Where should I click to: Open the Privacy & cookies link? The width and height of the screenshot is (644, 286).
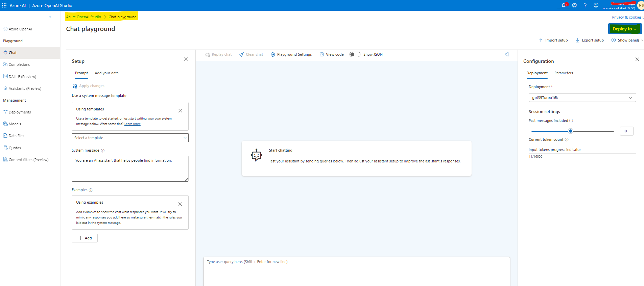tap(626, 17)
